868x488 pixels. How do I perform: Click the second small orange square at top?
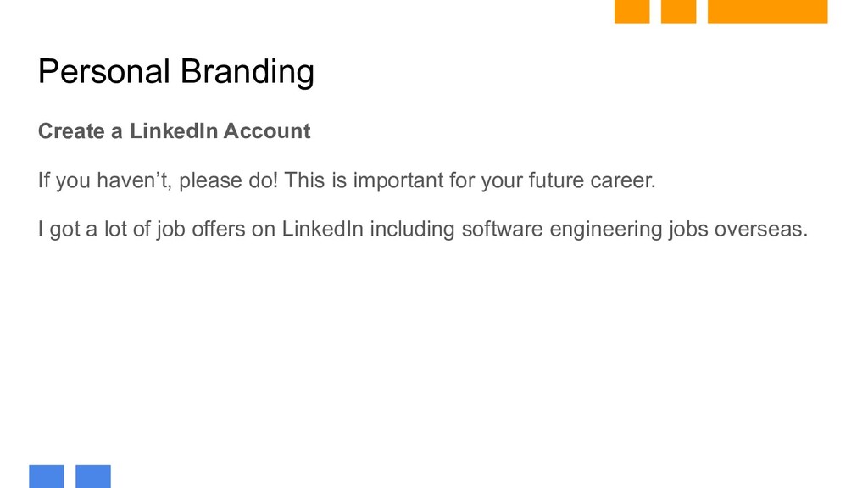678,12
